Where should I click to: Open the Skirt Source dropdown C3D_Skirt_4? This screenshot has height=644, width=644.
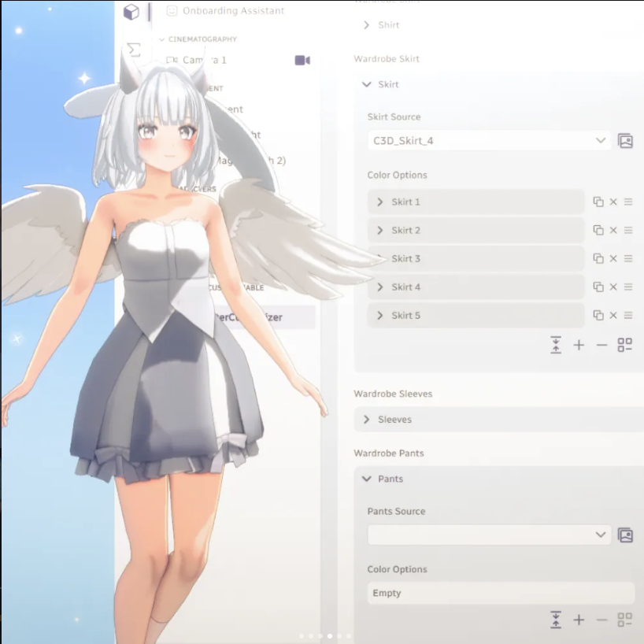coord(489,141)
